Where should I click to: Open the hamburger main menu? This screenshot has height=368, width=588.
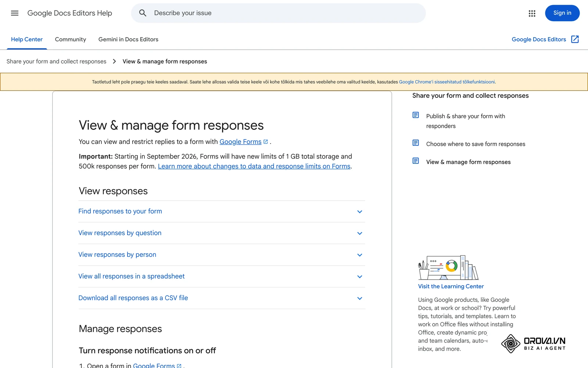click(x=15, y=13)
